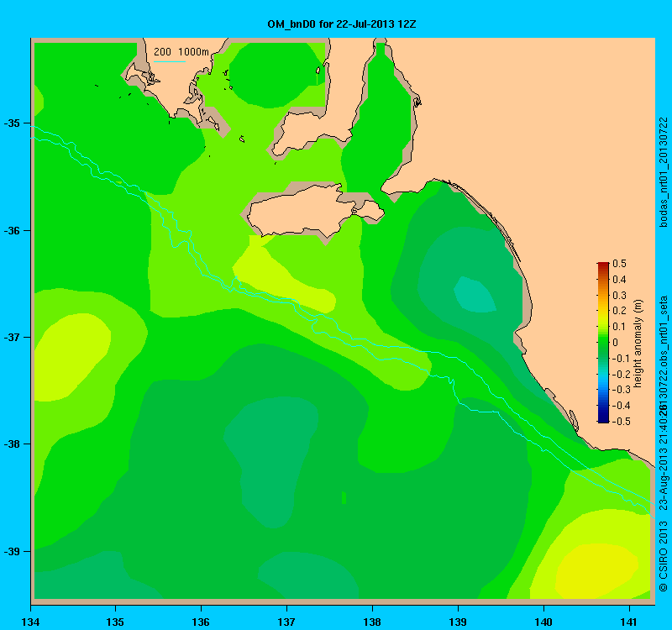
Task: Click the longitude label 134
Action: [30, 622]
